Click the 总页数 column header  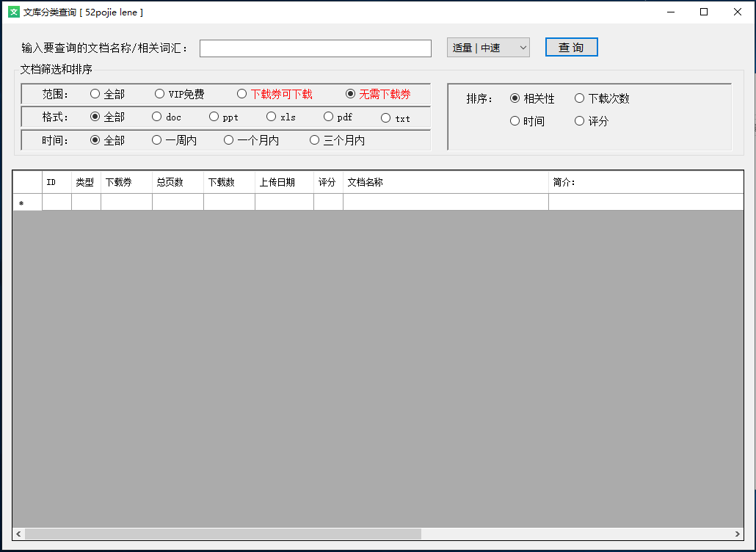178,182
